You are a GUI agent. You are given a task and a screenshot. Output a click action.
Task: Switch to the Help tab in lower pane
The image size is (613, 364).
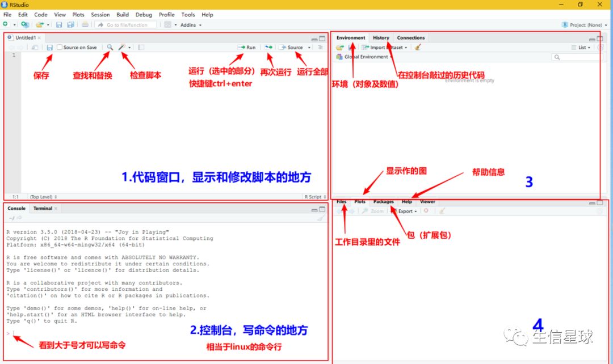(x=407, y=201)
